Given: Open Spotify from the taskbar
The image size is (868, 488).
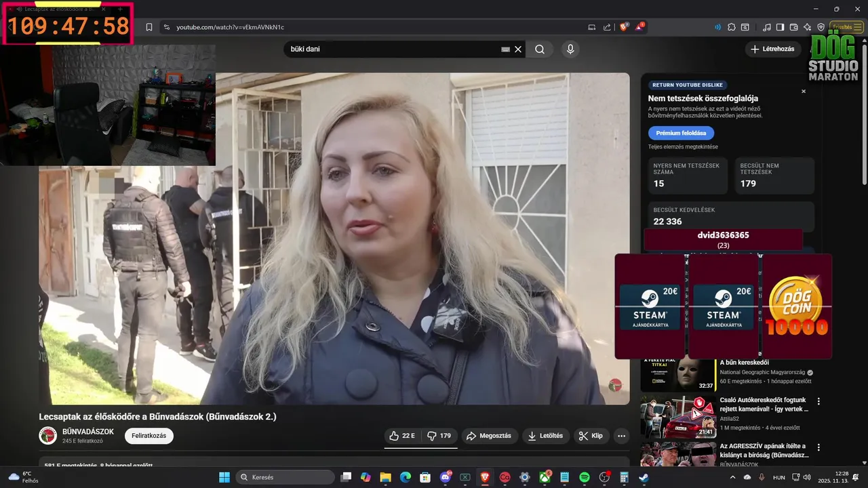Looking at the screenshot, I should [585, 477].
